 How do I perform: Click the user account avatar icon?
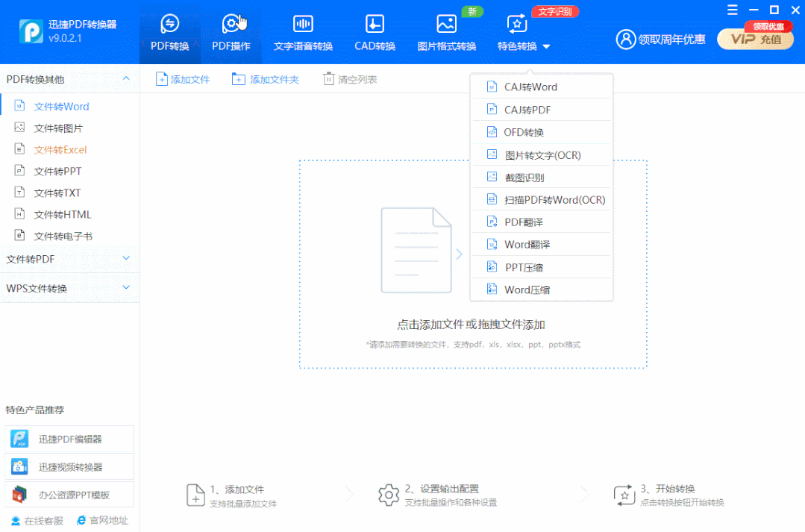click(626, 39)
